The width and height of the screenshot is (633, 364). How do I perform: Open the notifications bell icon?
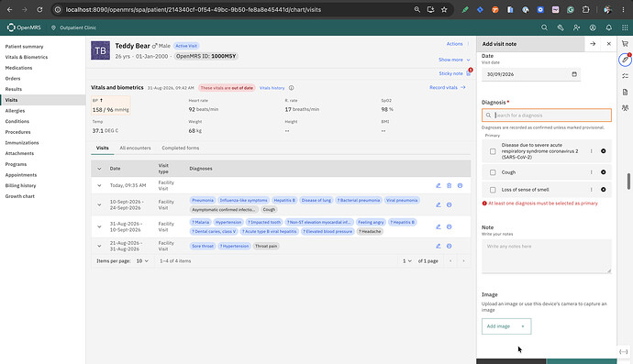pos(609,28)
